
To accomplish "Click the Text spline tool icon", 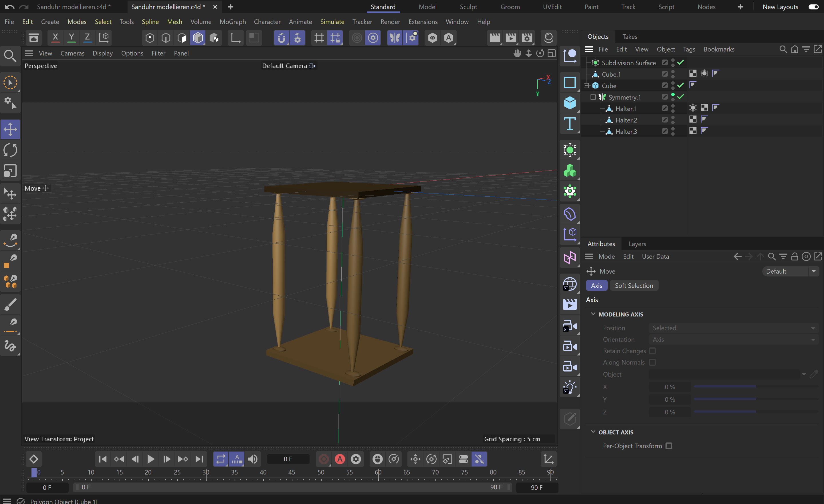I will [x=570, y=123].
